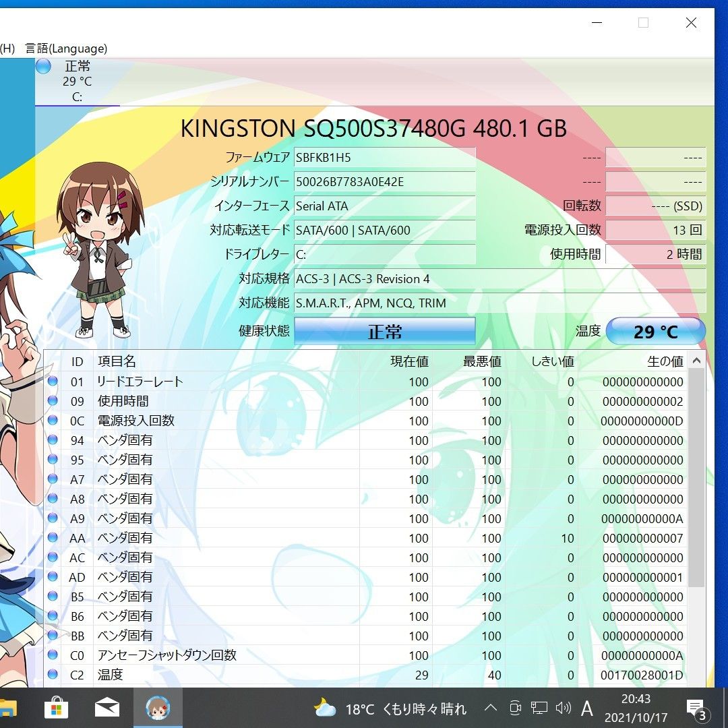Screen dimensions: 728x728
Task: Click CrystalDiskInfo taskbar icon
Action: pyautogui.click(x=158, y=708)
